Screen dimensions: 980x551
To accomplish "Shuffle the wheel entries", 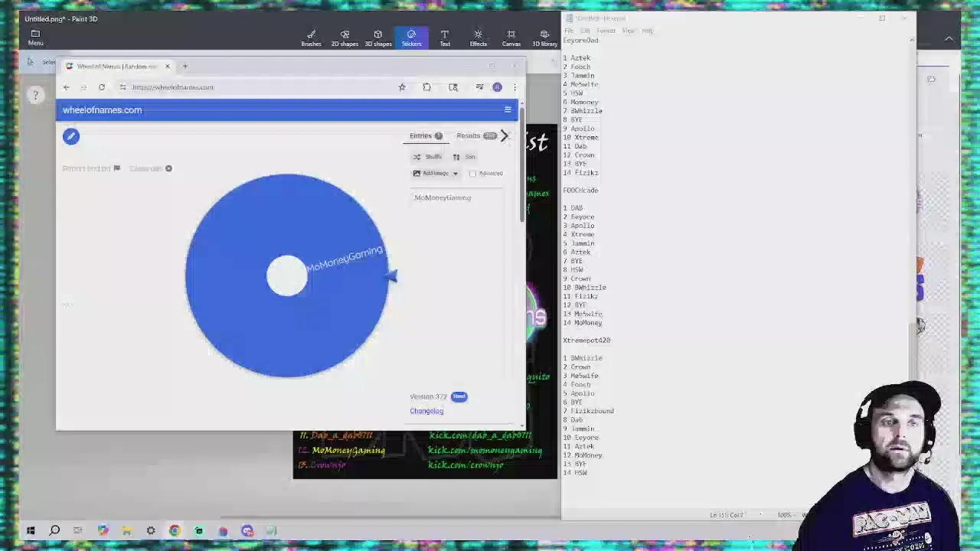I will coord(427,157).
